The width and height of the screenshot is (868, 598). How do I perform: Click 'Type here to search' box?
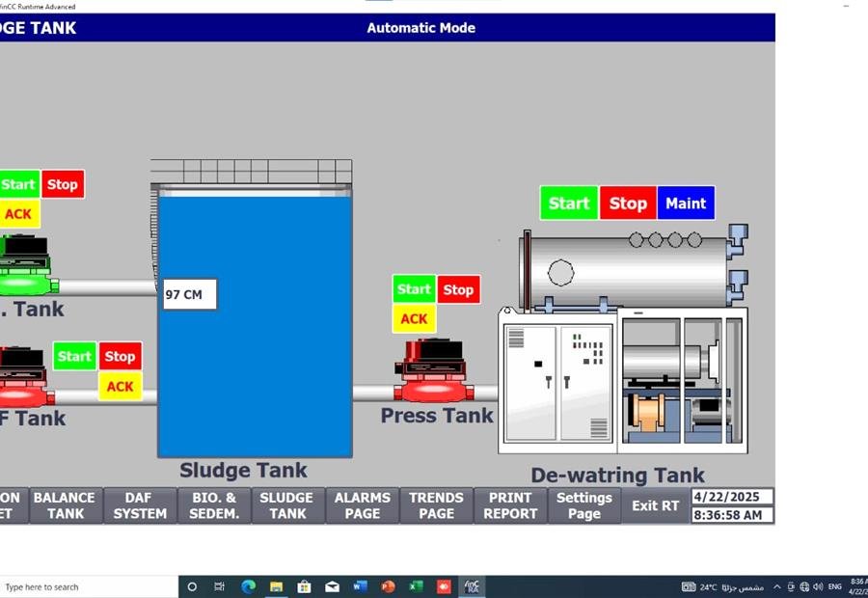(89, 587)
